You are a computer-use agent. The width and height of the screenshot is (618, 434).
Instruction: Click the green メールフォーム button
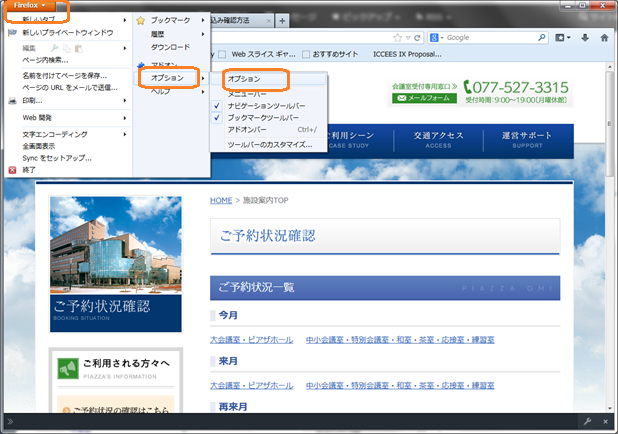(x=424, y=98)
